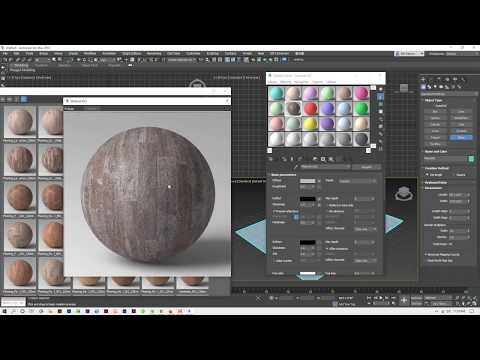The width and height of the screenshot is (480, 360).
Task: Select the Cameras category icon in Create panel
Action: pos(441,87)
